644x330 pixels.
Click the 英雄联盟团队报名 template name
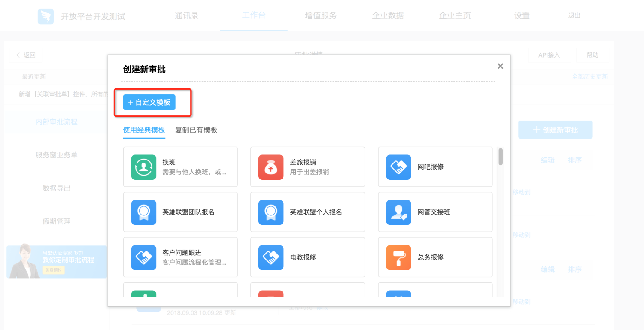point(188,212)
